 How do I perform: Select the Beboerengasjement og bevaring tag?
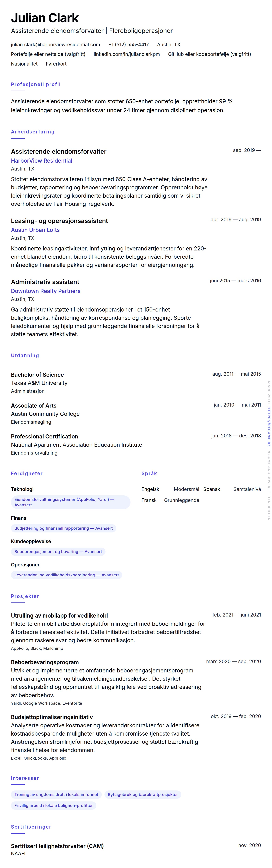[58, 551]
